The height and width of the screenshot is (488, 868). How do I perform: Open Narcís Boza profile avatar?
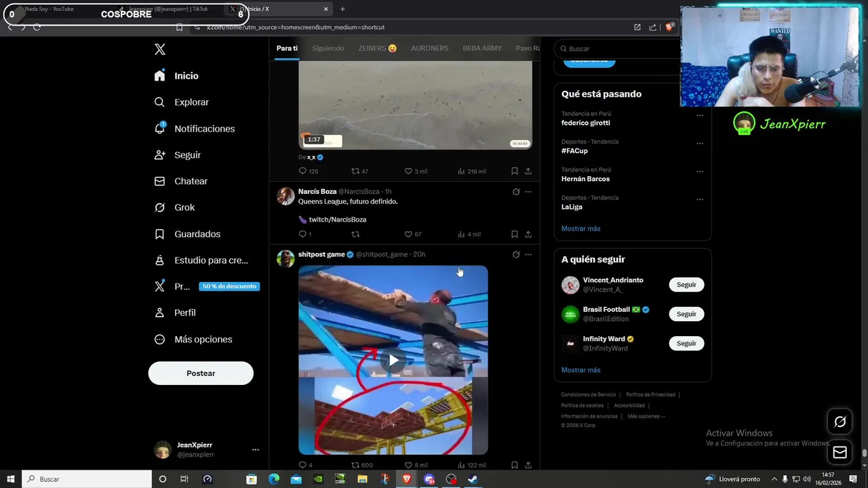[x=286, y=197]
